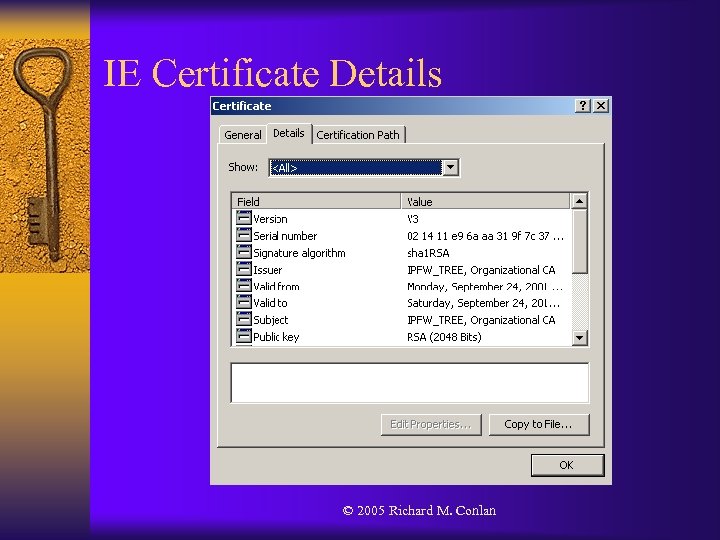Click the V3 version value
Image resolution: width=720 pixels, height=540 pixels.
click(413, 219)
